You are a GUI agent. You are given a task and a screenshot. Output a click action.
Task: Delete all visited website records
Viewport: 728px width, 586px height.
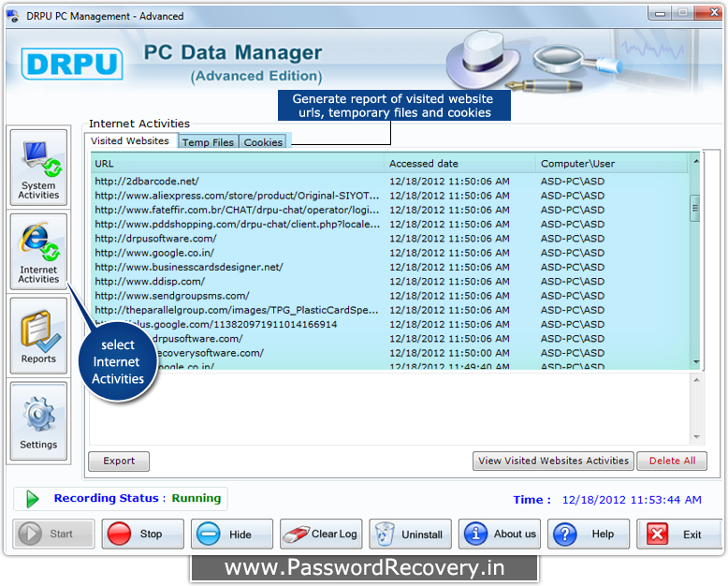672,461
